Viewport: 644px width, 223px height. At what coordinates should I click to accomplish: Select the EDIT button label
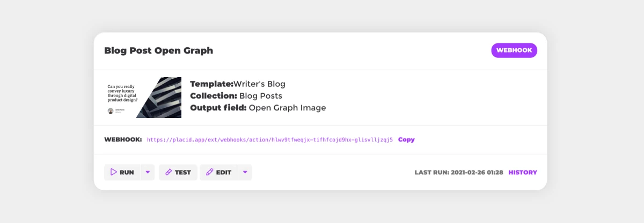(x=224, y=173)
